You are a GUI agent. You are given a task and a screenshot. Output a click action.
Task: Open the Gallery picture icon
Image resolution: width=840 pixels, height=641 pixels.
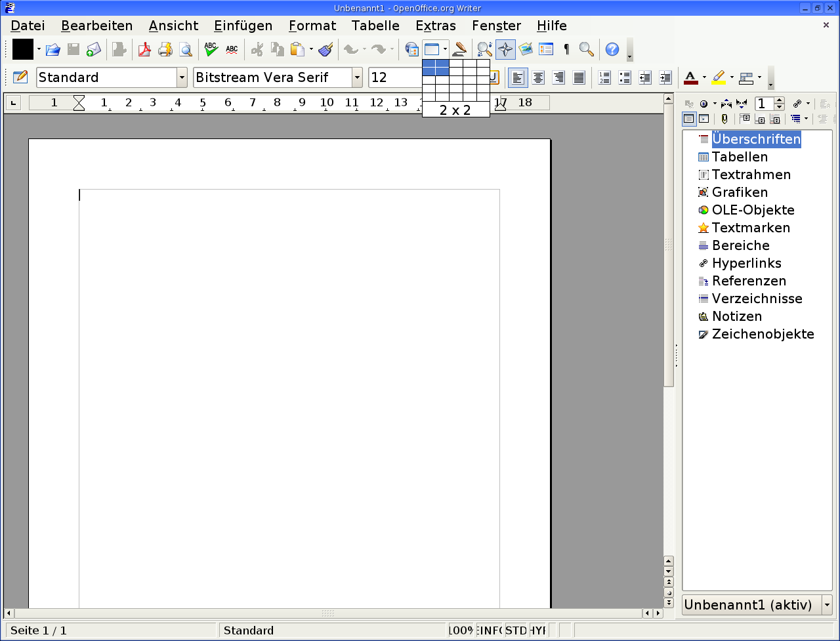pos(526,49)
